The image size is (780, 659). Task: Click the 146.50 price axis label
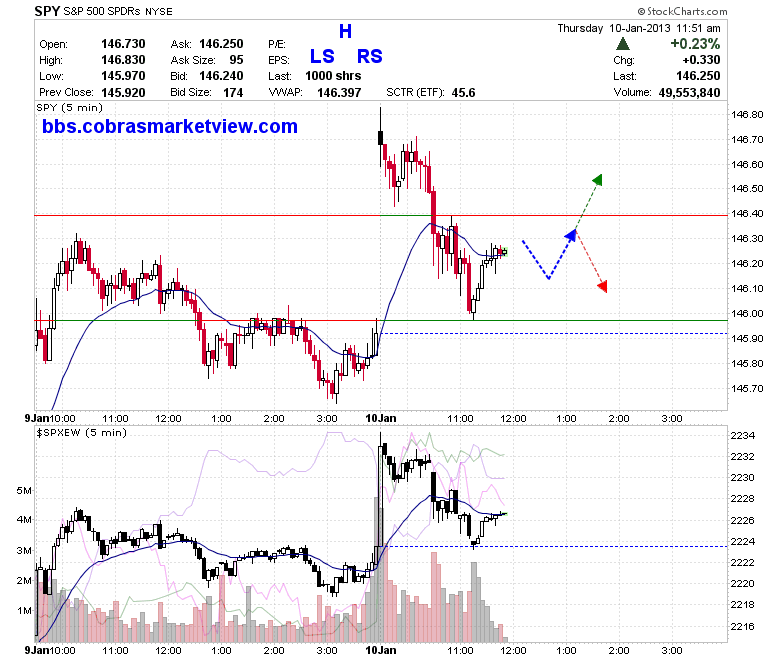click(x=747, y=188)
